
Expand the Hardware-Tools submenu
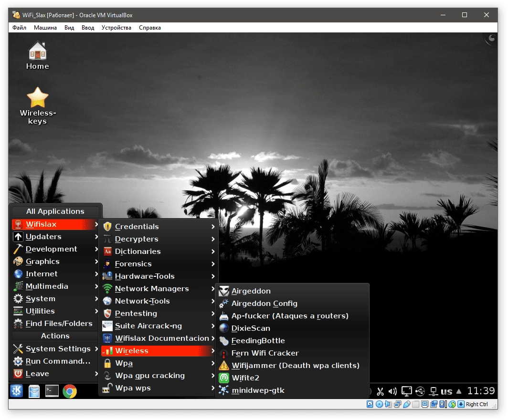point(159,276)
